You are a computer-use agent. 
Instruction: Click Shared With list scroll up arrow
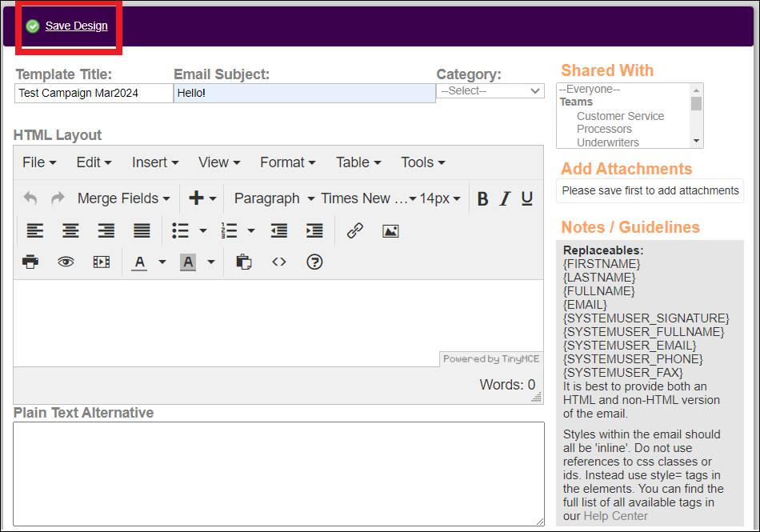pyautogui.click(x=697, y=90)
